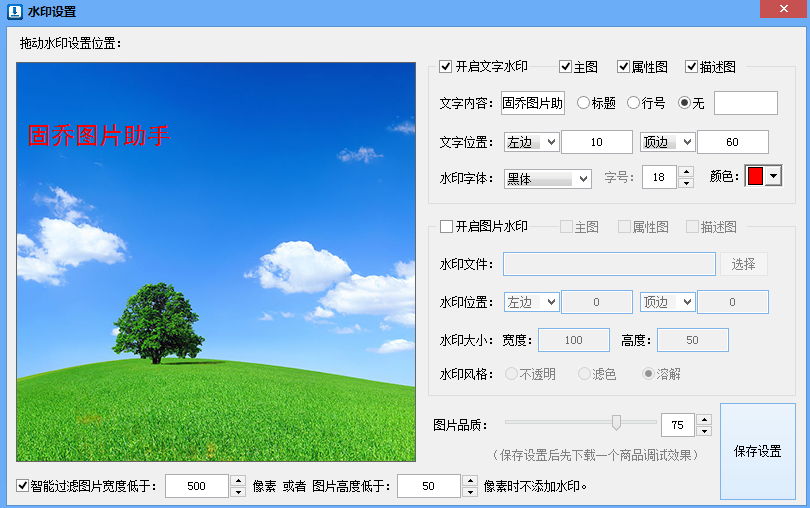Viewport: 810px width, 508px height.
Task: Toggle the 开启文字水印 checkbox
Action: click(445, 67)
